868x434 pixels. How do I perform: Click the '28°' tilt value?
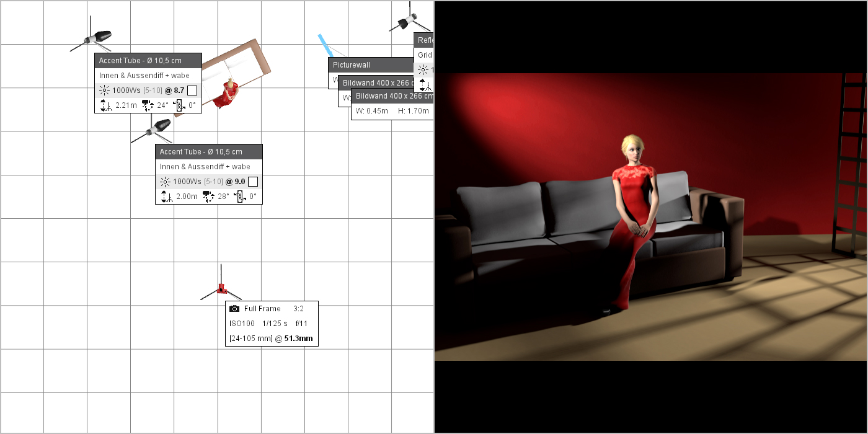tap(223, 197)
